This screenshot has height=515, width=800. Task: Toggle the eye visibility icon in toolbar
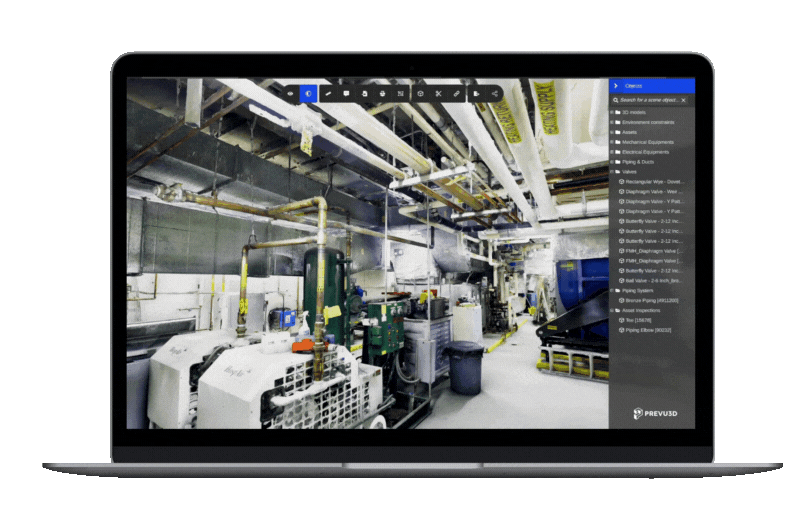291,93
